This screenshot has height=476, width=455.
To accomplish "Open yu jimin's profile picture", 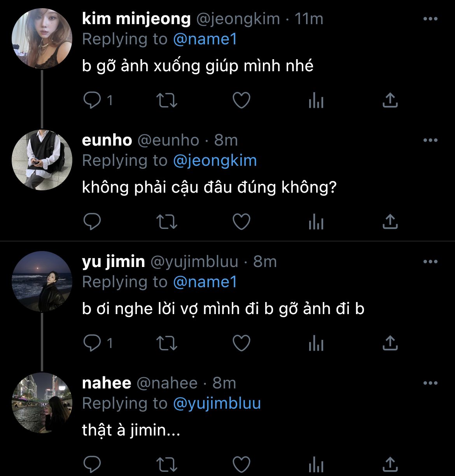I will [x=42, y=281].
